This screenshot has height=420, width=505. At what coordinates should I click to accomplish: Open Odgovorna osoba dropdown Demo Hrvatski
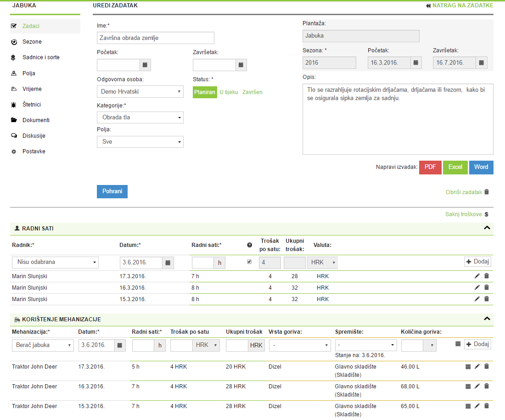(x=140, y=92)
